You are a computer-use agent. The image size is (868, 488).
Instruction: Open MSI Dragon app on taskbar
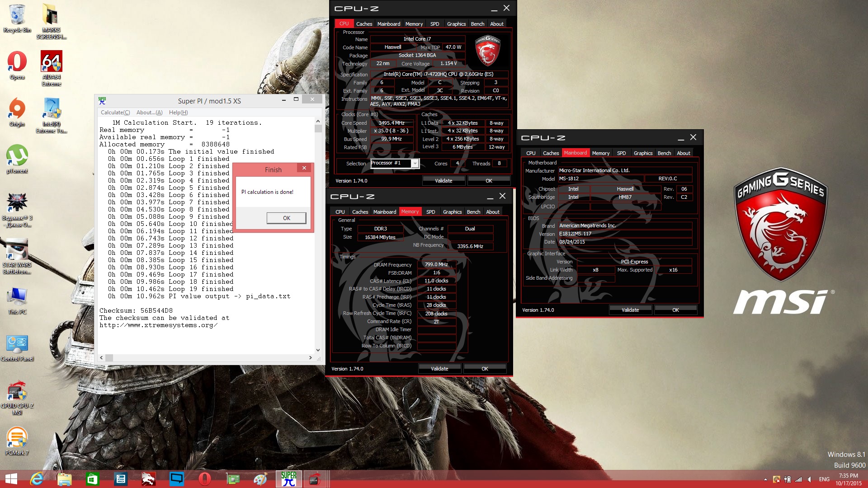pos(149,479)
